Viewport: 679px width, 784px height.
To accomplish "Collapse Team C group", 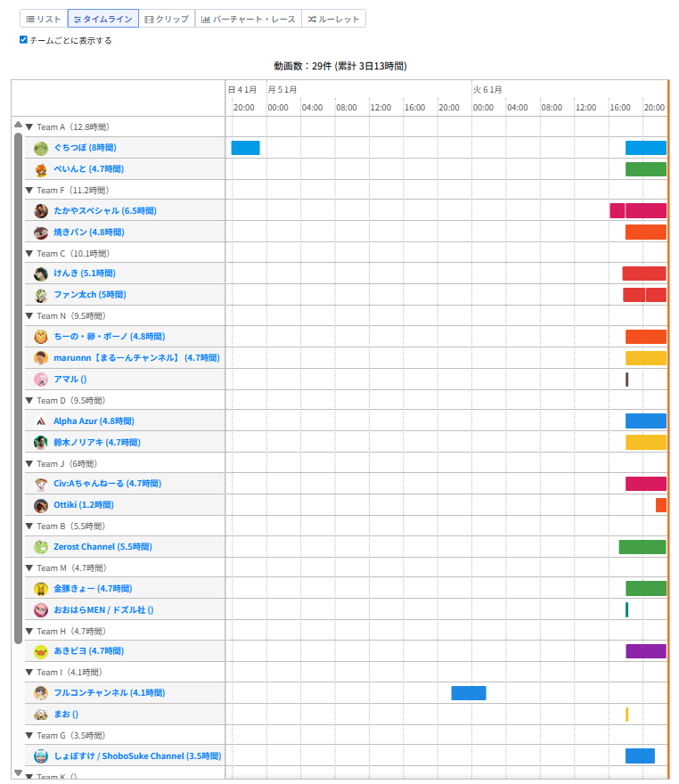I will point(29,254).
